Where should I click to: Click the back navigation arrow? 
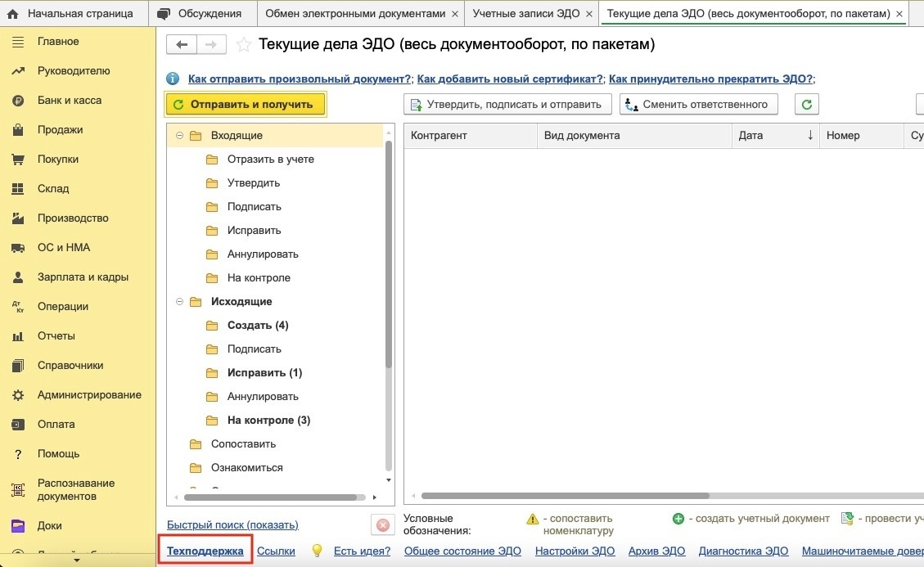click(x=182, y=44)
